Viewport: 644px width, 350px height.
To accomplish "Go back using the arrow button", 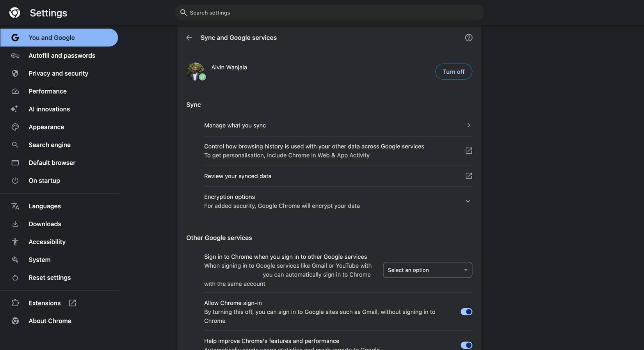I will tap(189, 37).
